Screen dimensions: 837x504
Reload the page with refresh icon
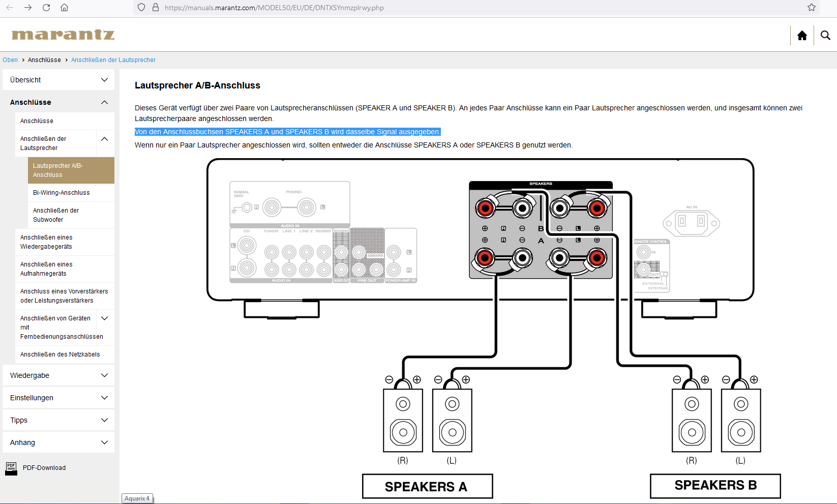[x=46, y=8]
